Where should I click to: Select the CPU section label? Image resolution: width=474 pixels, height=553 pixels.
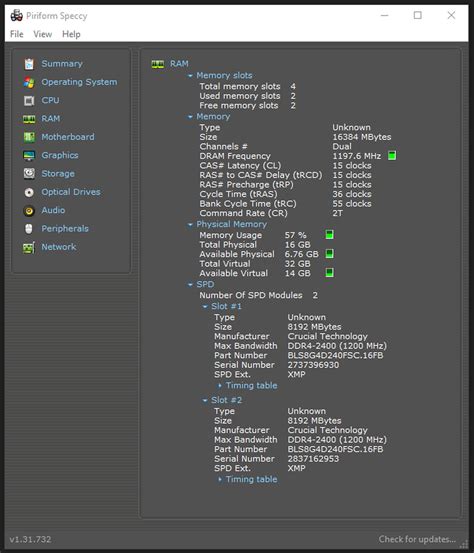pyautogui.click(x=50, y=101)
